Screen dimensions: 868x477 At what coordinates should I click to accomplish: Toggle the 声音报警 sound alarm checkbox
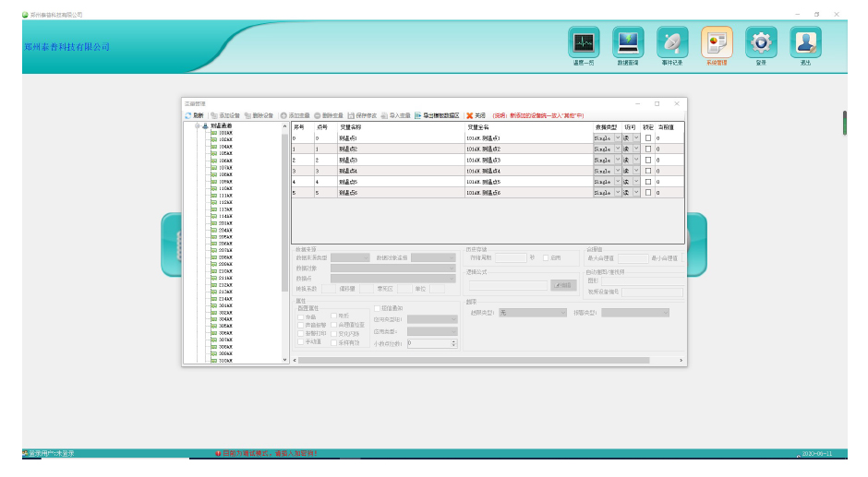[x=301, y=326]
